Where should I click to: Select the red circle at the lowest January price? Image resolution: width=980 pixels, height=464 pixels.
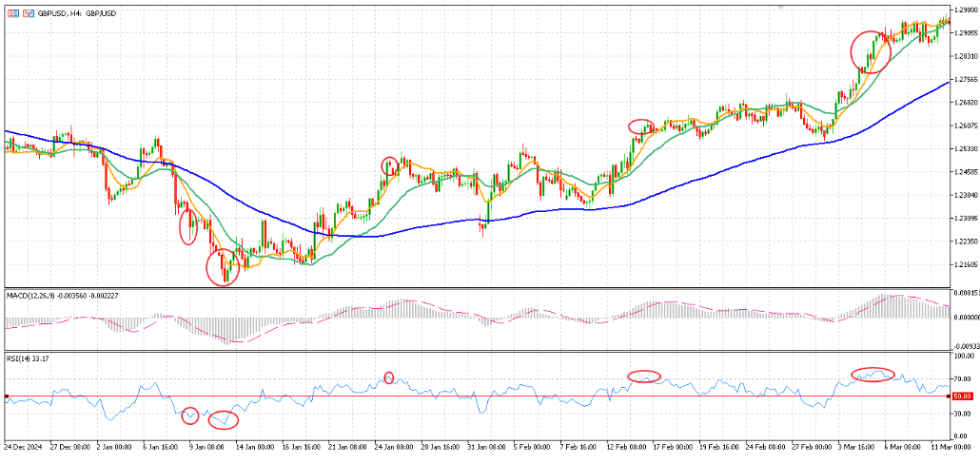225,266
